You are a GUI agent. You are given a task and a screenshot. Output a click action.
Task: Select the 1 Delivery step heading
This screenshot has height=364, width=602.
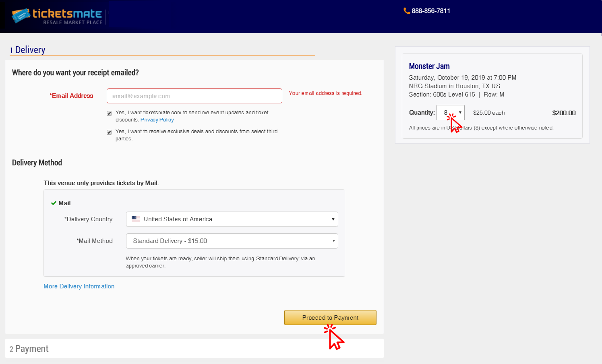pos(27,50)
